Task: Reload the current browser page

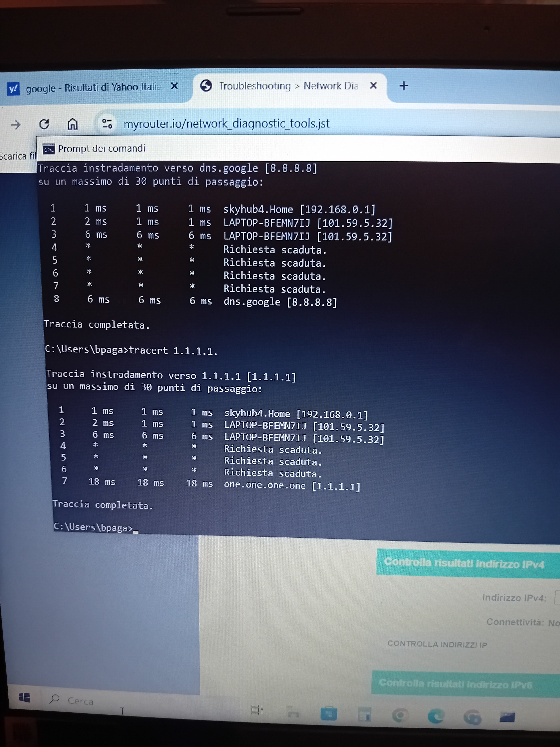Action: point(44,124)
